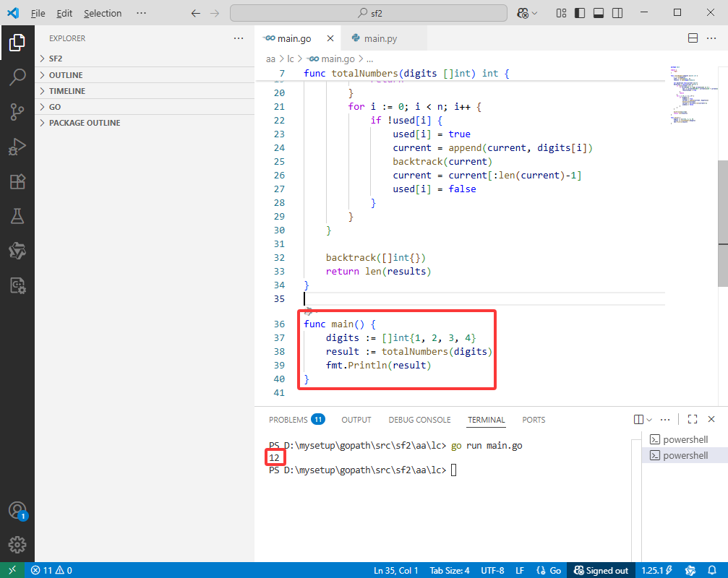Click the aa breadcrumb segment
The image size is (728, 578).
pos(270,59)
